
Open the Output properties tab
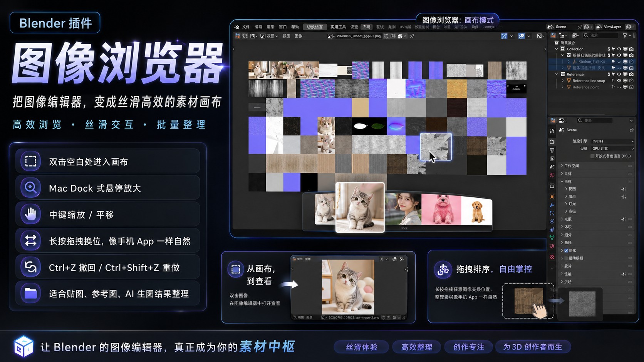[x=552, y=150]
